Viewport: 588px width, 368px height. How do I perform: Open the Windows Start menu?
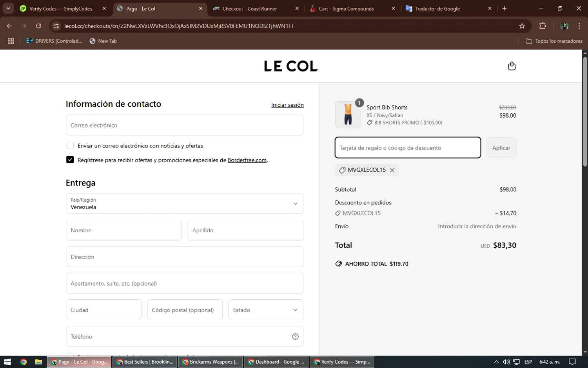[x=7, y=362]
